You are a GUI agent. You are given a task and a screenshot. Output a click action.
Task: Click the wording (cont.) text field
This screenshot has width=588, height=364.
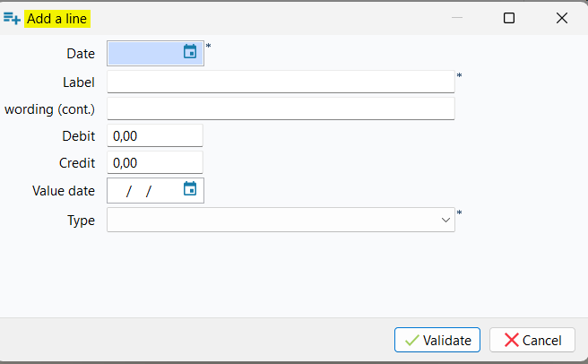click(281, 108)
